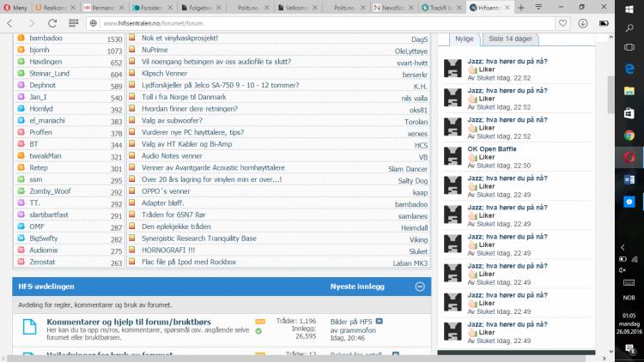Open the Opera Meny button
Screen dimensions: 644x362
15,8
